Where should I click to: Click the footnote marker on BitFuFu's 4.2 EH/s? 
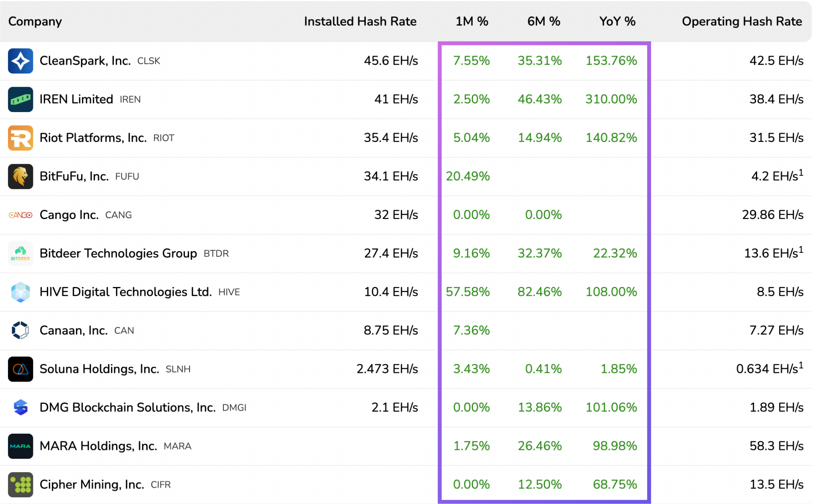(x=801, y=173)
